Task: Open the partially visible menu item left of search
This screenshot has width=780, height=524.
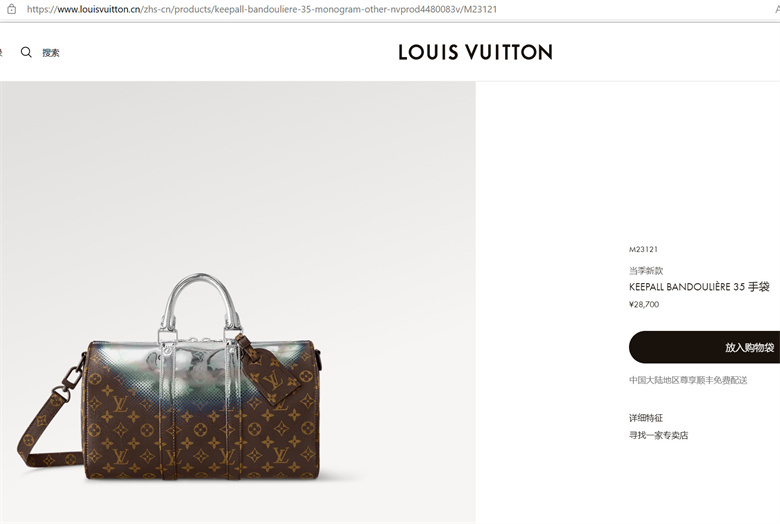Action: 1,53
